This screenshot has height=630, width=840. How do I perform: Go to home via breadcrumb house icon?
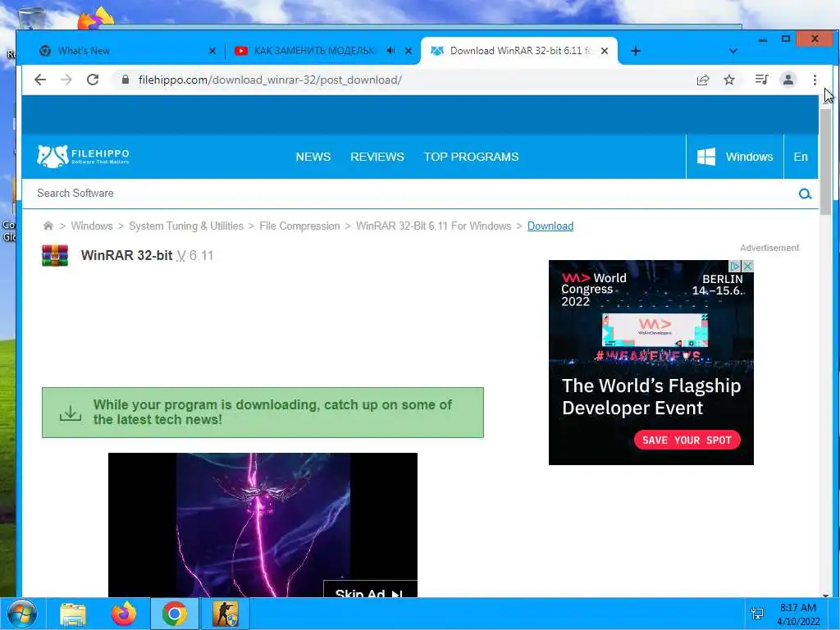click(x=48, y=226)
